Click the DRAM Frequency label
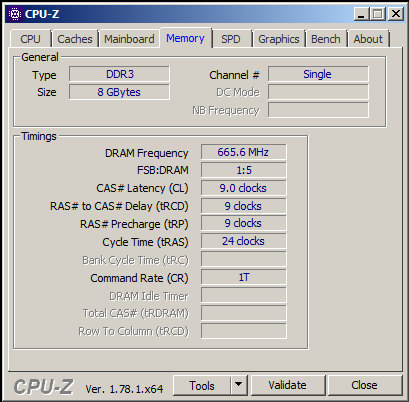409x402 pixels. (147, 153)
